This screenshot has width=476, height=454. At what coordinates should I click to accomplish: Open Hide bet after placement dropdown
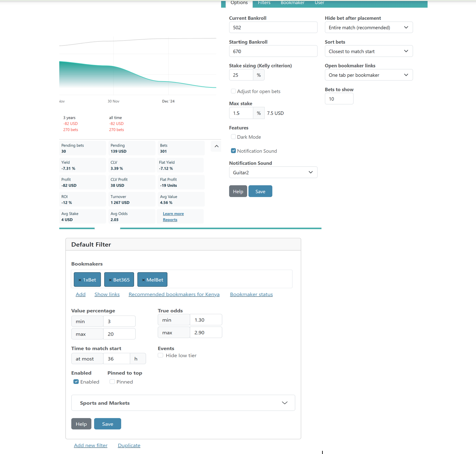[x=368, y=28]
